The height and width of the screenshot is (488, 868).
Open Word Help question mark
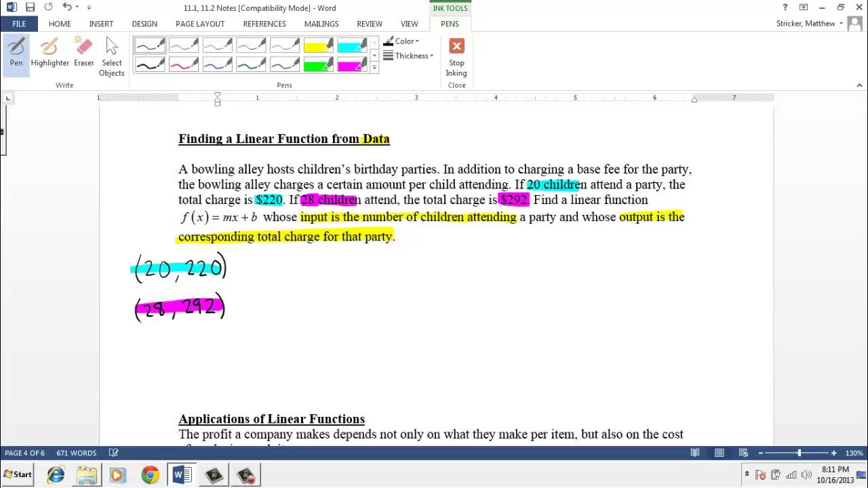pos(785,7)
